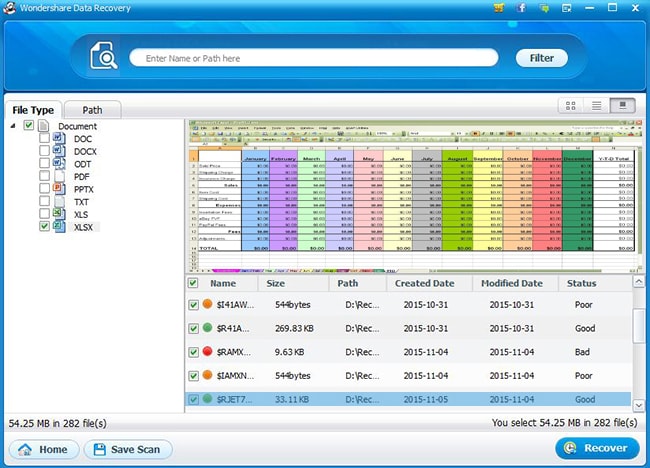This screenshot has width=650, height=468.
Task: Uncheck the $R41A file row checkbox
Action: [193, 328]
